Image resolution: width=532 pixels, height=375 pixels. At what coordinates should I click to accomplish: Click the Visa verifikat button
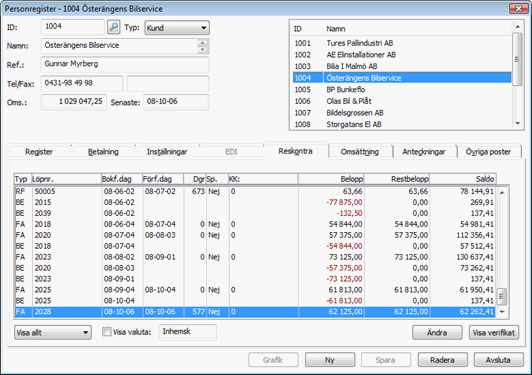point(494,333)
